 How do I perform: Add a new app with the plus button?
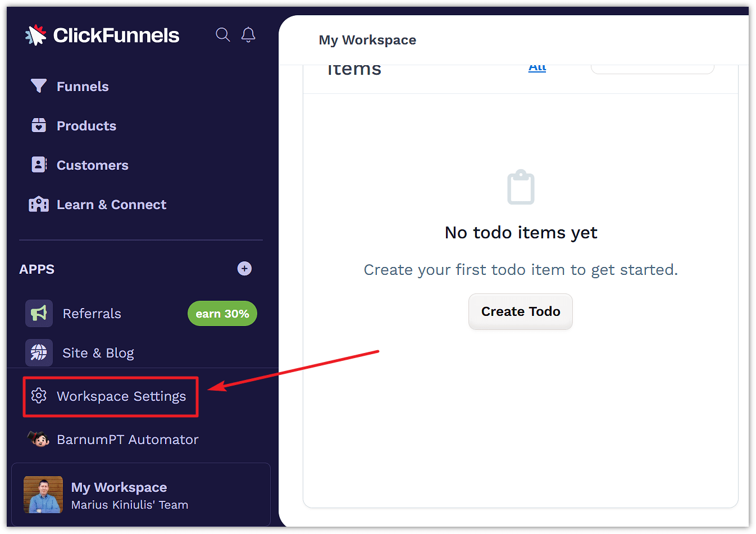tap(244, 269)
